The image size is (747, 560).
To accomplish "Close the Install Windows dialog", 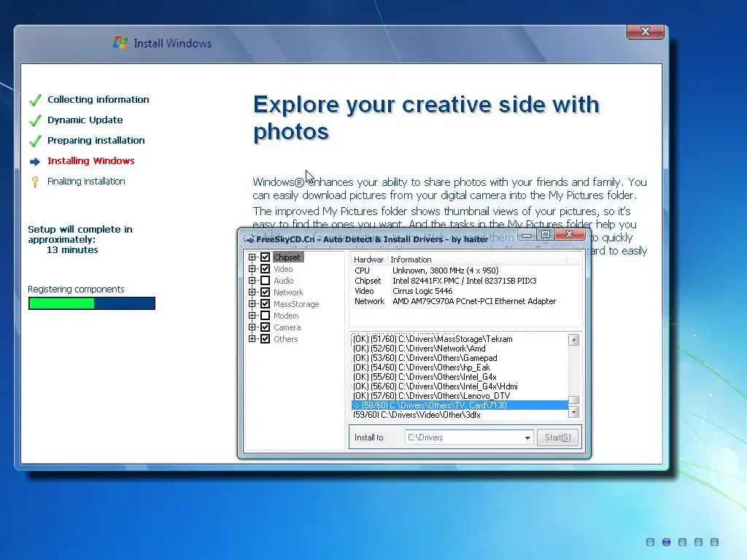I will [645, 31].
